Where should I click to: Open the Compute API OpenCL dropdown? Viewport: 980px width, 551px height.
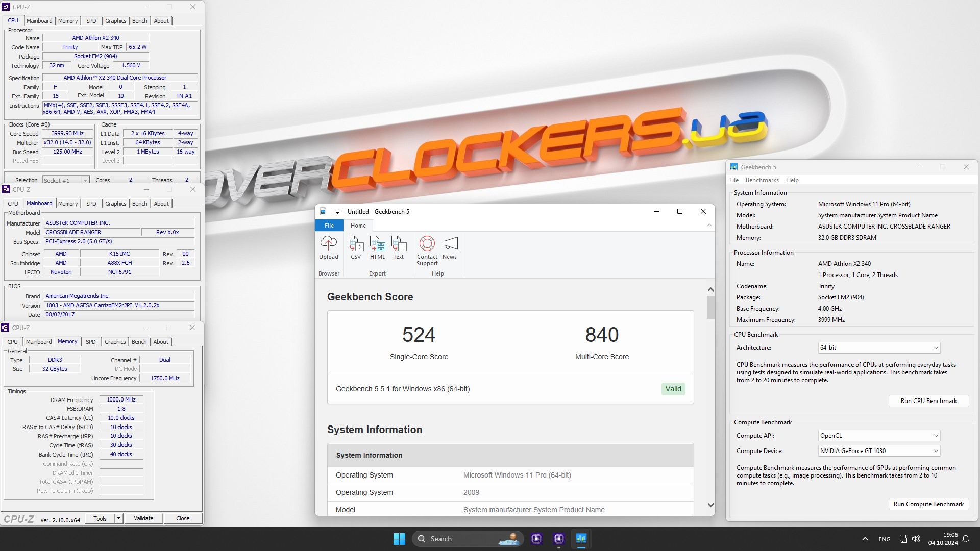879,436
